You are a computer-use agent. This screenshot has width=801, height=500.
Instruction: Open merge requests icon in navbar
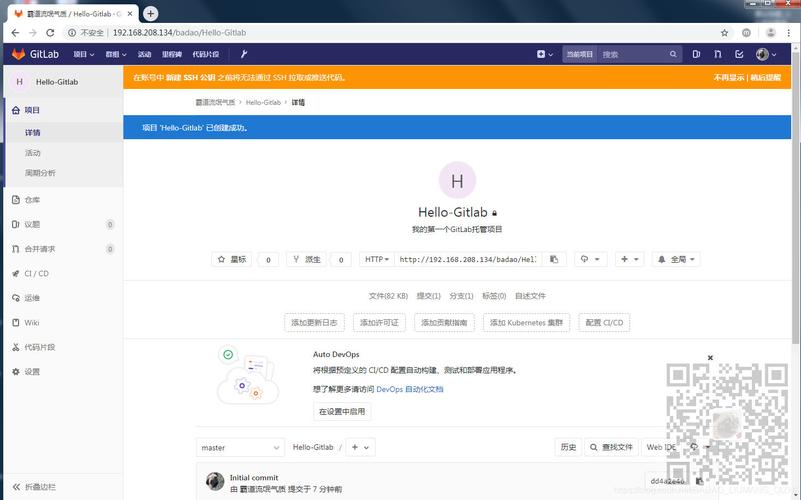[718, 54]
